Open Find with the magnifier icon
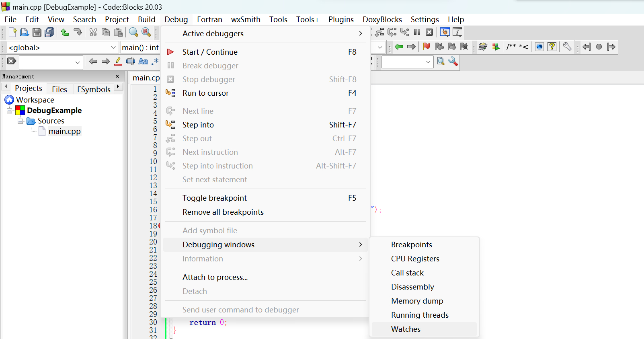This screenshot has height=339, width=644. tap(133, 32)
